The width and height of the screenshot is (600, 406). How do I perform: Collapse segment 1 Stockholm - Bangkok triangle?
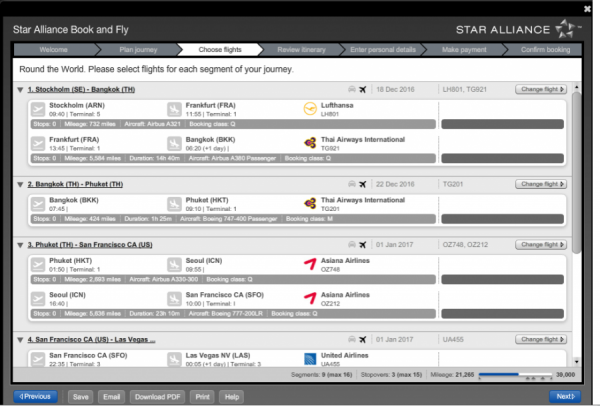[20, 90]
